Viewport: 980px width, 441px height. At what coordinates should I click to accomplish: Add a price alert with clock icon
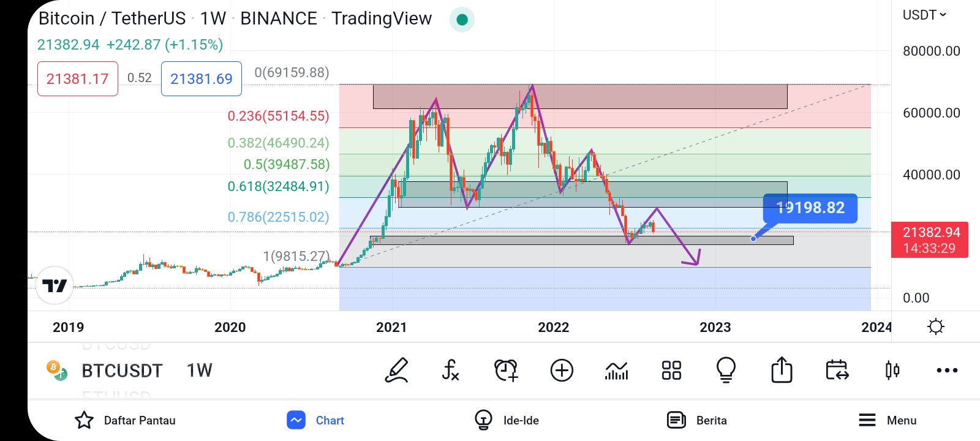click(506, 370)
